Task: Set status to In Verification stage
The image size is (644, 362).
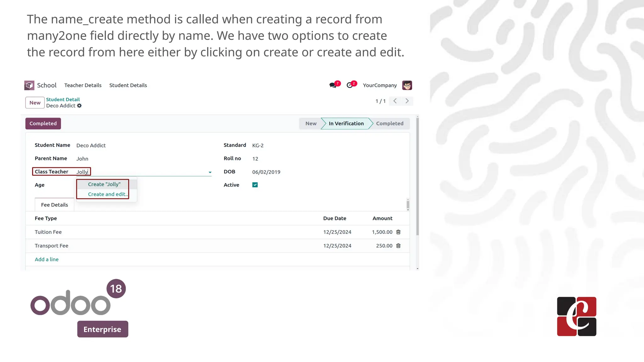Action: pos(346,123)
